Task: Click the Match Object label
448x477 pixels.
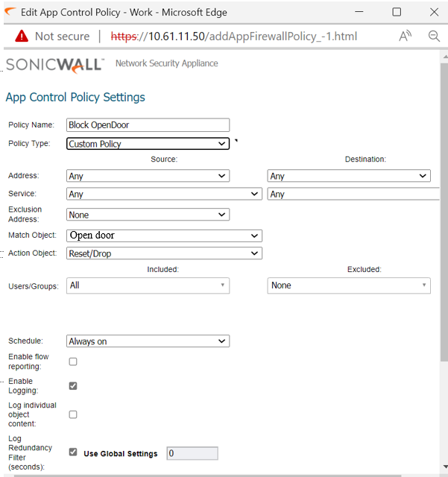Action: click(32, 236)
